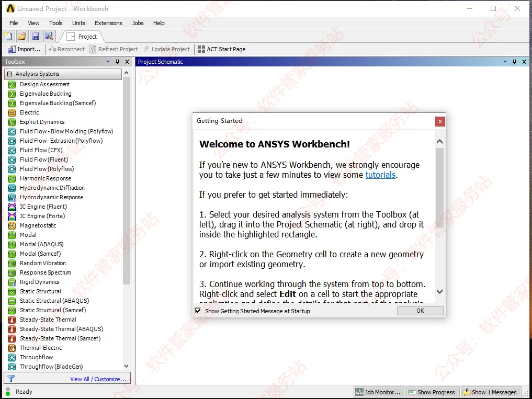Click the Open project folder icon
The width and height of the screenshot is (532, 399).
(x=22, y=36)
